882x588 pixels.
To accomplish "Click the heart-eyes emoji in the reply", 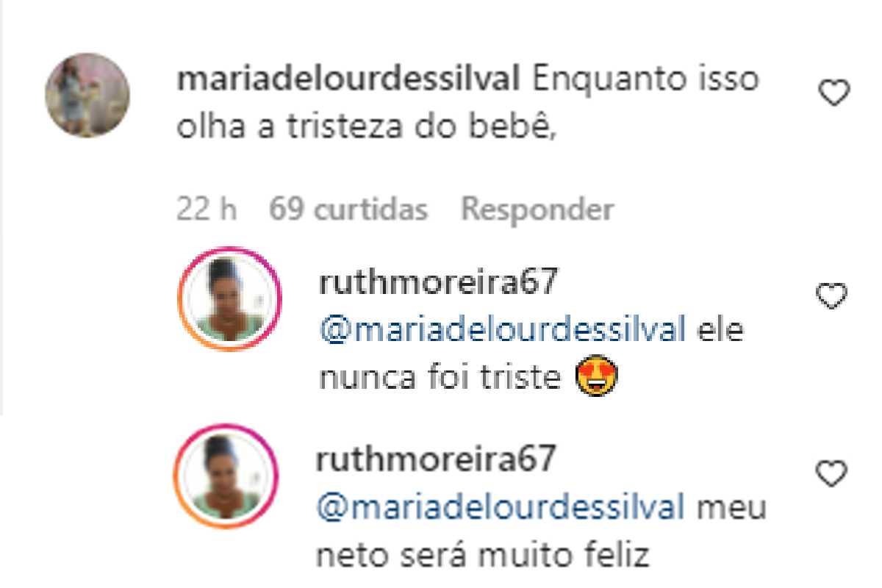I will tap(596, 379).
